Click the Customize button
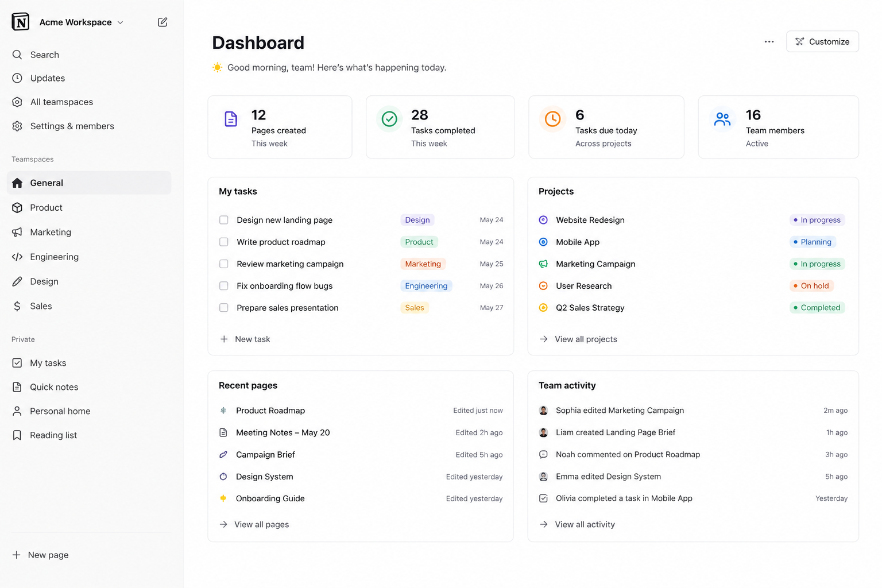Image resolution: width=882 pixels, height=588 pixels. (x=822, y=41)
